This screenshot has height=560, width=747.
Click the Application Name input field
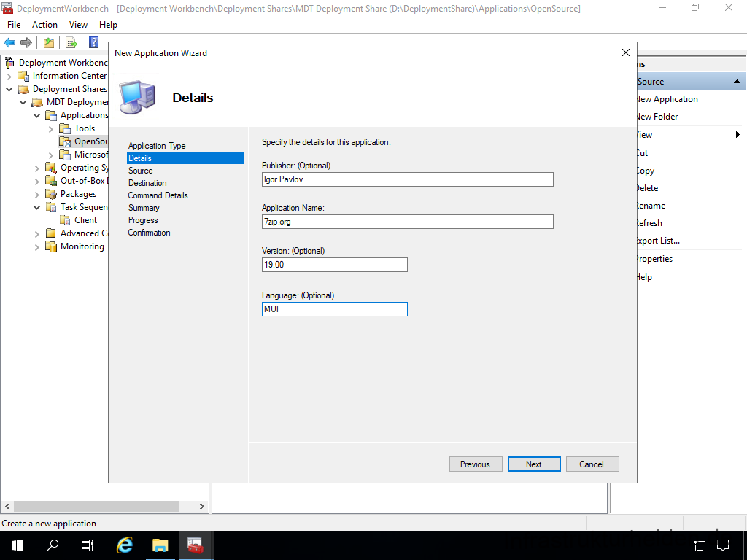tap(407, 222)
